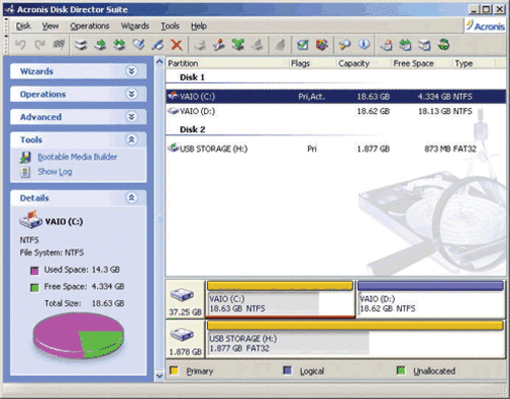Click the blue info Properties icon
The width and height of the screenshot is (510, 399).
pyautogui.click(x=364, y=45)
